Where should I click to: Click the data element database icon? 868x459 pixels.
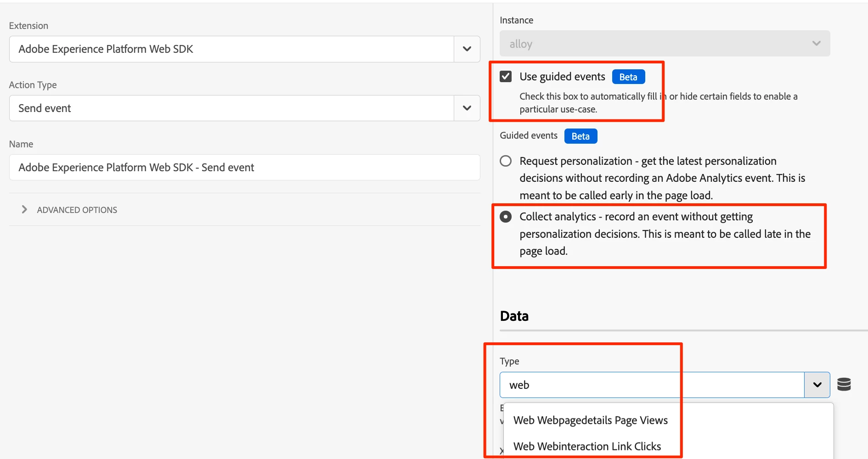pos(844,384)
